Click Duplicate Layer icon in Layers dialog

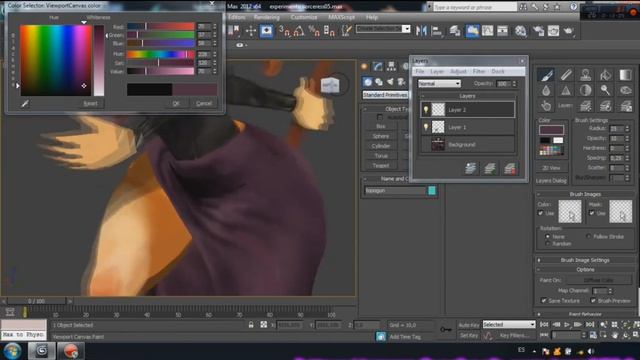(x=490, y=168)
